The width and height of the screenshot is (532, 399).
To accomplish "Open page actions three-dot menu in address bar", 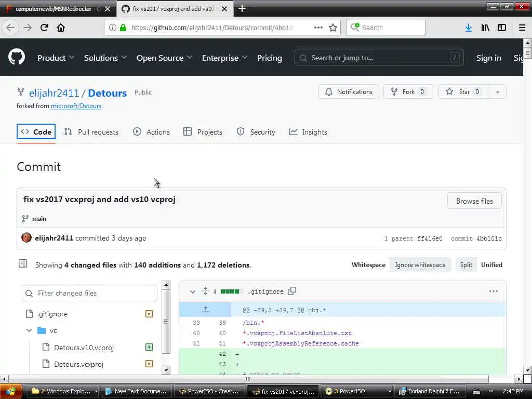I will tap(318, 28).
